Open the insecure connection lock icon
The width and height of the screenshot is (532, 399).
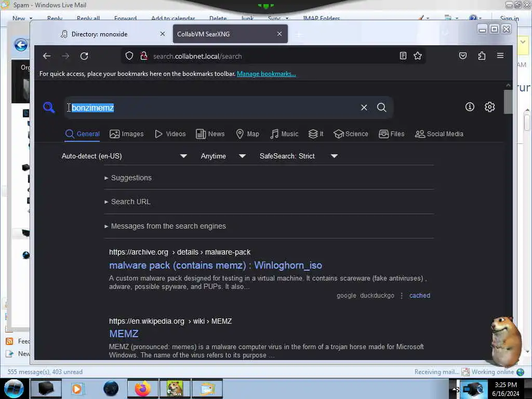tap(144, 56)
